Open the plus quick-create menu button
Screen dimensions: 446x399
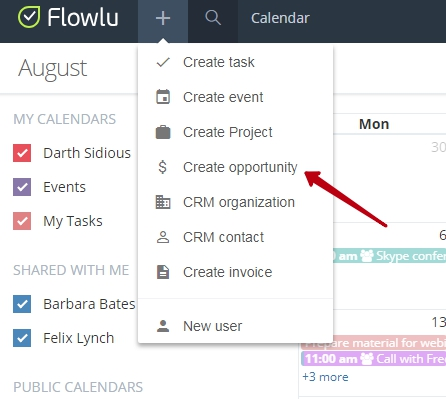click(x=163, y=18)
